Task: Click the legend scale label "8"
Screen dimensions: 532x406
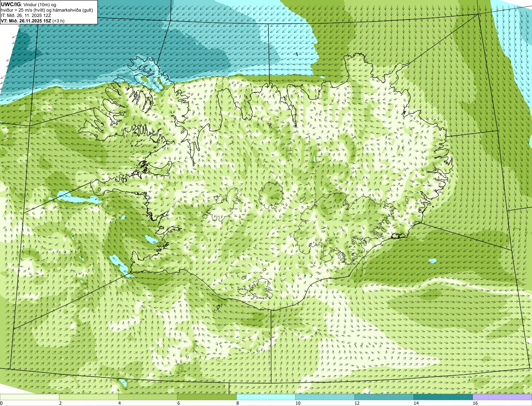Action: (237, 403)
